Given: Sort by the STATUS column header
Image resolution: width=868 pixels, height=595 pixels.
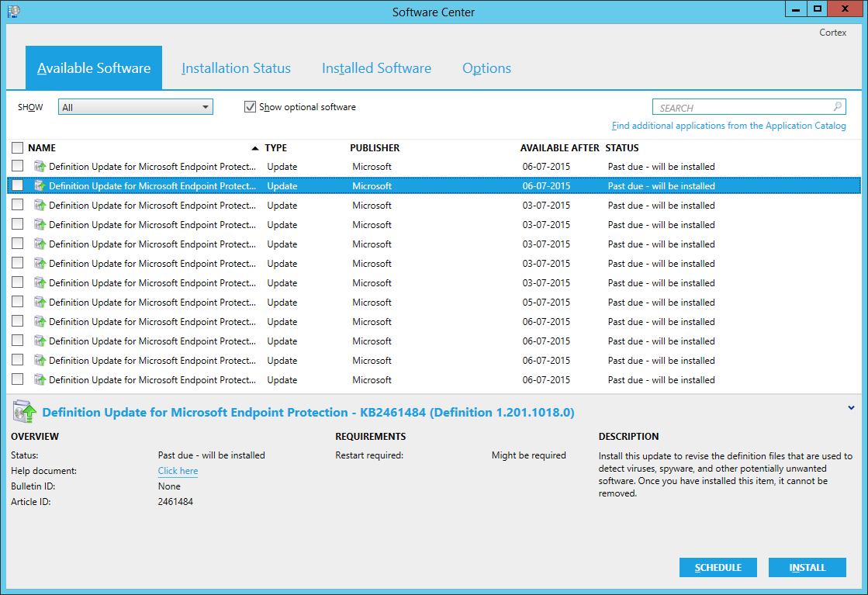Looking at the screenshot, I should click(x=622, y=148).
